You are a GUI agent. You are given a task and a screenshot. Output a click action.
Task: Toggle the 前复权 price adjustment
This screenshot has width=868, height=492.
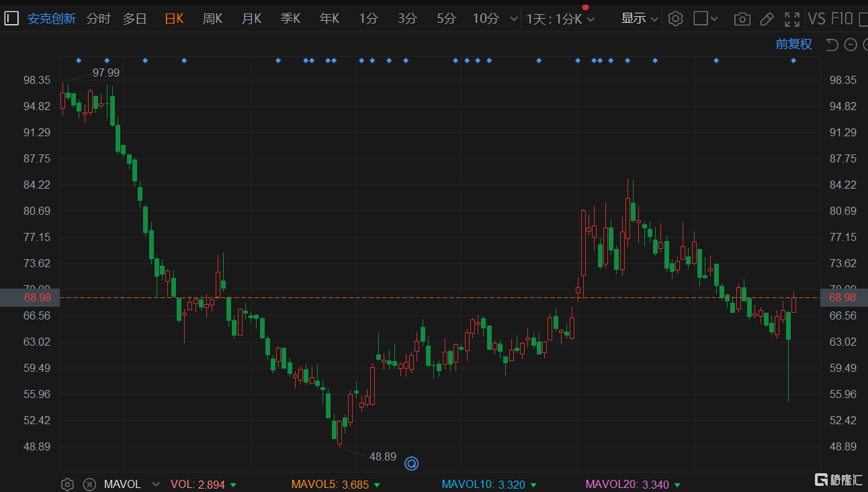pyautogui.click(x=793, y=44)
